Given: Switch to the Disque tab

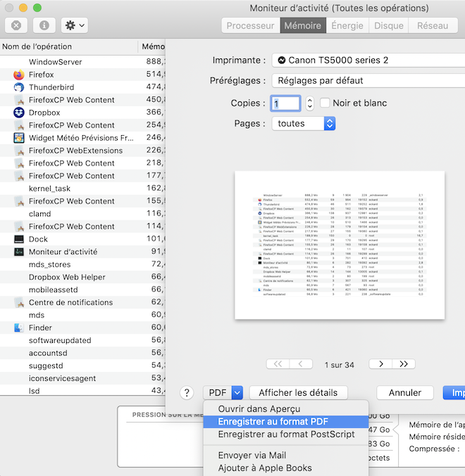Looking at the screenshot, I should tap(388, 25).
